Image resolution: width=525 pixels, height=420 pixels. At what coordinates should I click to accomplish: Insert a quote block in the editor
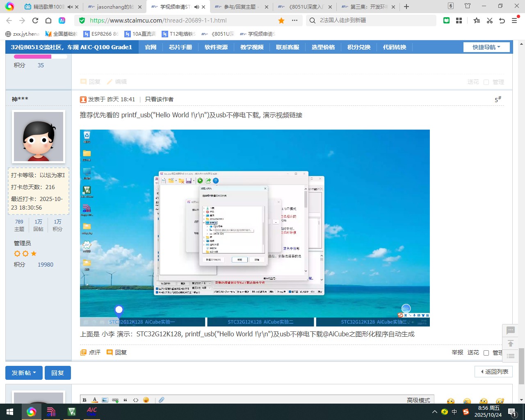(126, 399)
